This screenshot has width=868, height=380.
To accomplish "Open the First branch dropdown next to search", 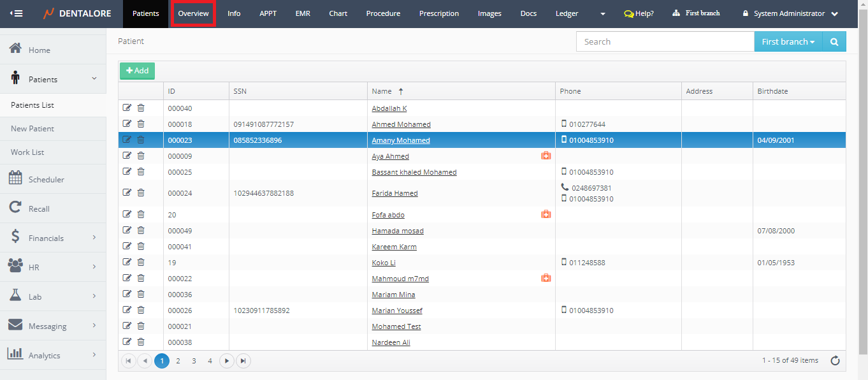I will click(x=788, y=41).
